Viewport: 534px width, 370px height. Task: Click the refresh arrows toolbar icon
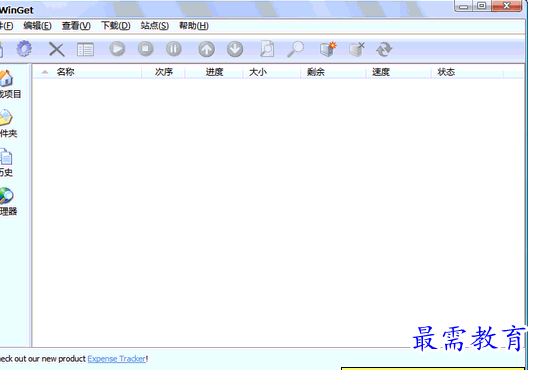384,49
